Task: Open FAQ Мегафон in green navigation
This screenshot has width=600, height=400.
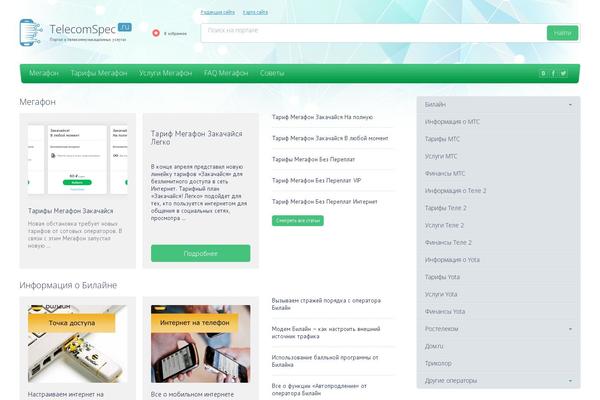Action: tap(226, 73)
